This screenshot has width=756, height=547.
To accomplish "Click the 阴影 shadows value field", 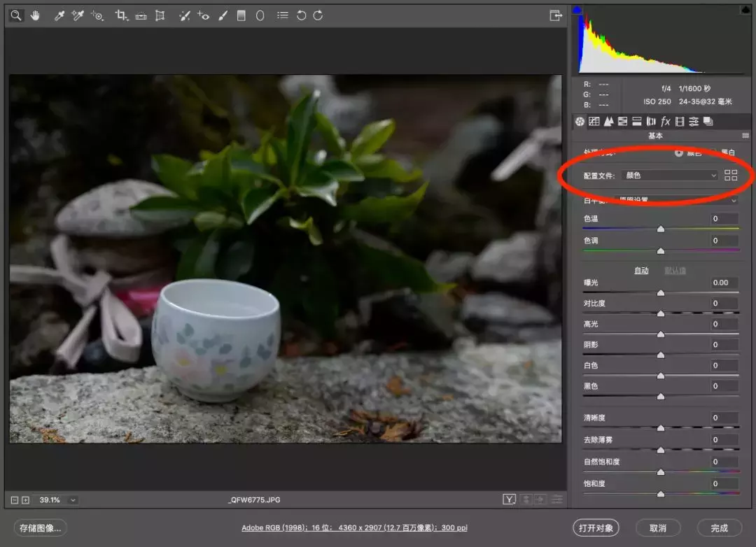I will tap(724, 345).
